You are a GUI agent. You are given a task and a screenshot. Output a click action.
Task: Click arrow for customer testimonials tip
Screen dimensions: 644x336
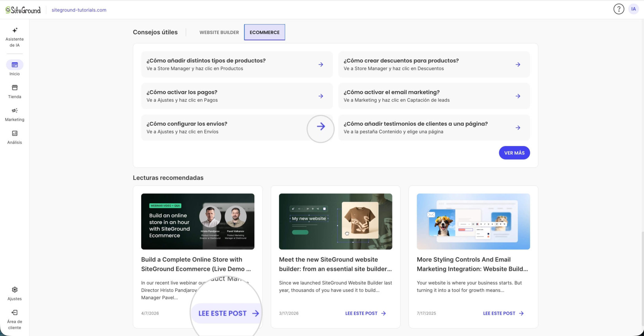pyautogui.click(x=518, y=128)
